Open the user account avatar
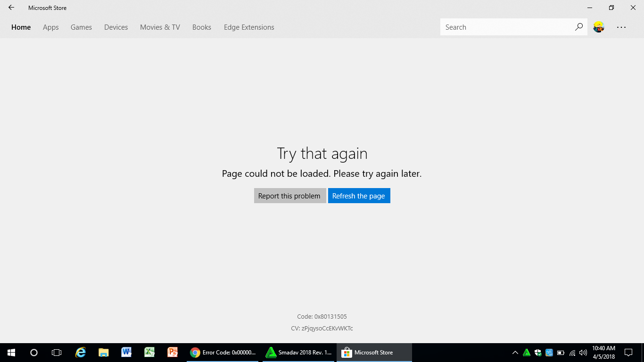This screenshot has width=644, height=362. pos(599,27)
